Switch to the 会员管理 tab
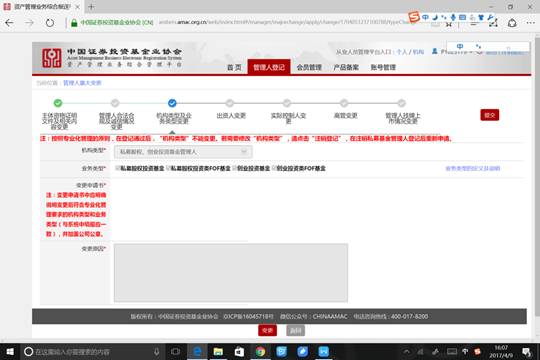The image size is (540, 360). [309, 68]
